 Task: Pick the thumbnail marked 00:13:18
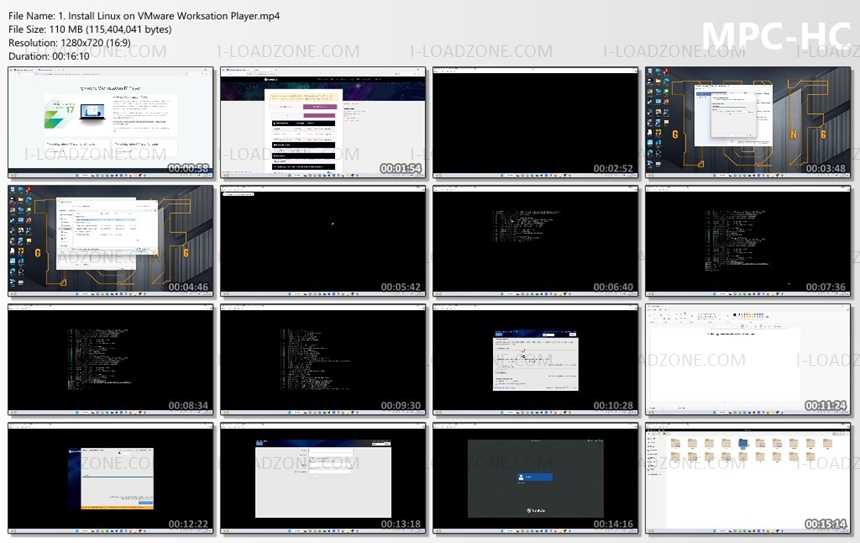(323, 478)
